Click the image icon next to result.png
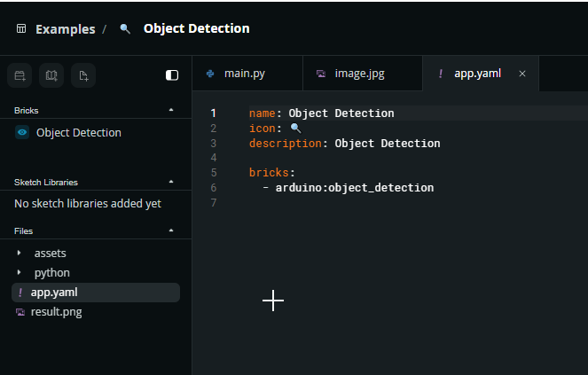Image resolution: width=588 pixels, height=375 pixels. pyautogui.click(x=20, y=312)
